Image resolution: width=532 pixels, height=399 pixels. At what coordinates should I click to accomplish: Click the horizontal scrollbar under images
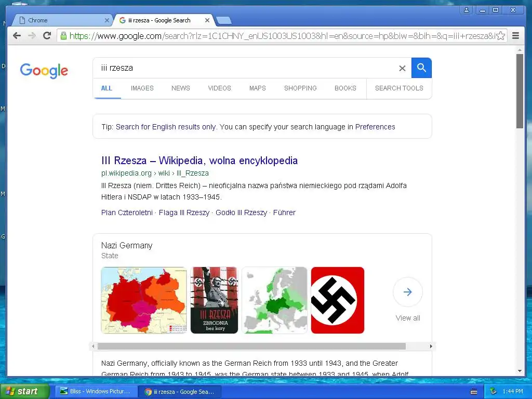coord(251,346)
